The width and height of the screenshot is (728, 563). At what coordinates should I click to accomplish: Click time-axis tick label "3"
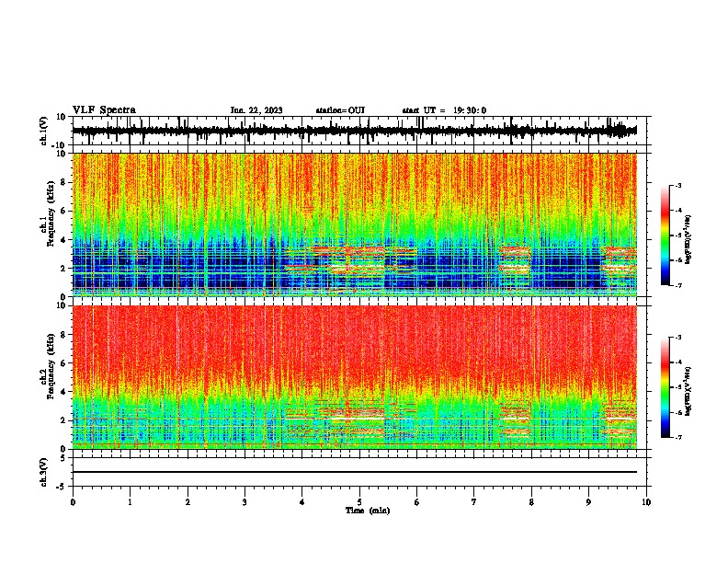[x=245, y=502]
